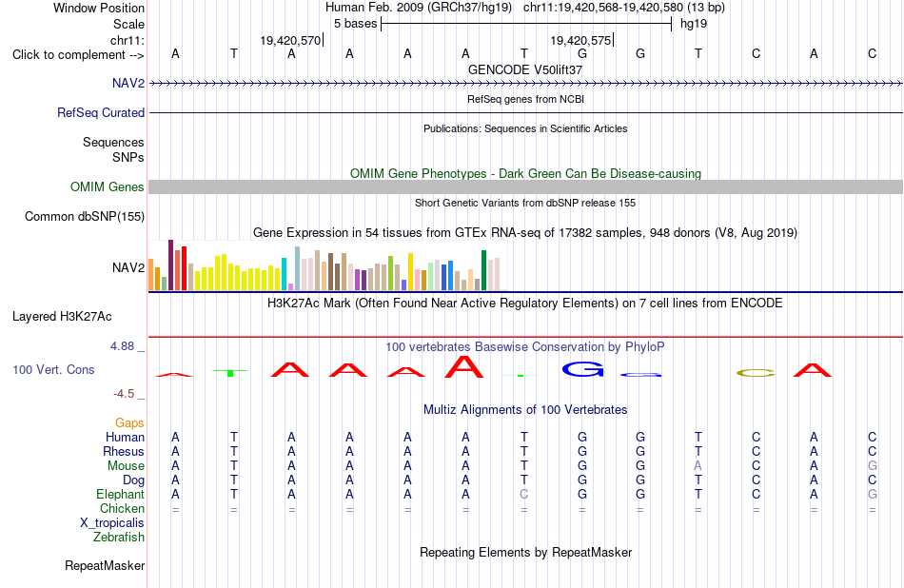Viewport: 904px width, 588px height.
Task: Click the orange Gaps alignment label
Action: pyautogui.click(x=129, y=423)
